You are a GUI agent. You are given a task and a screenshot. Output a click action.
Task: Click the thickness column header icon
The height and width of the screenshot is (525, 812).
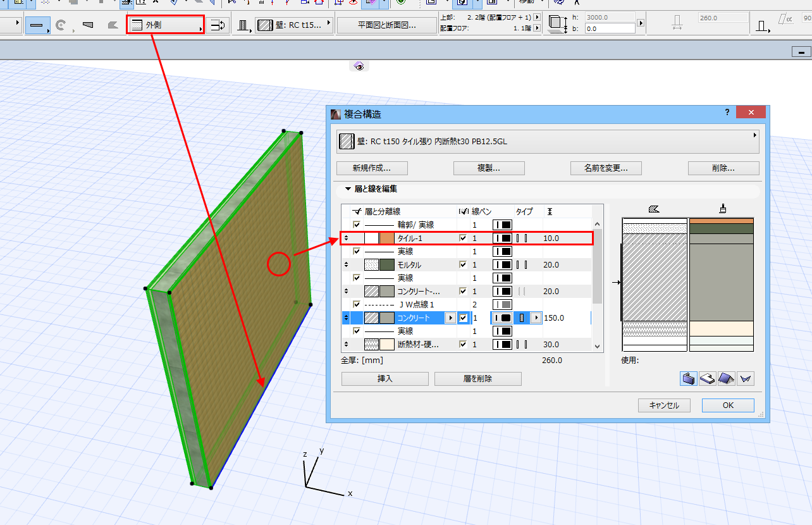coord(550,211)
